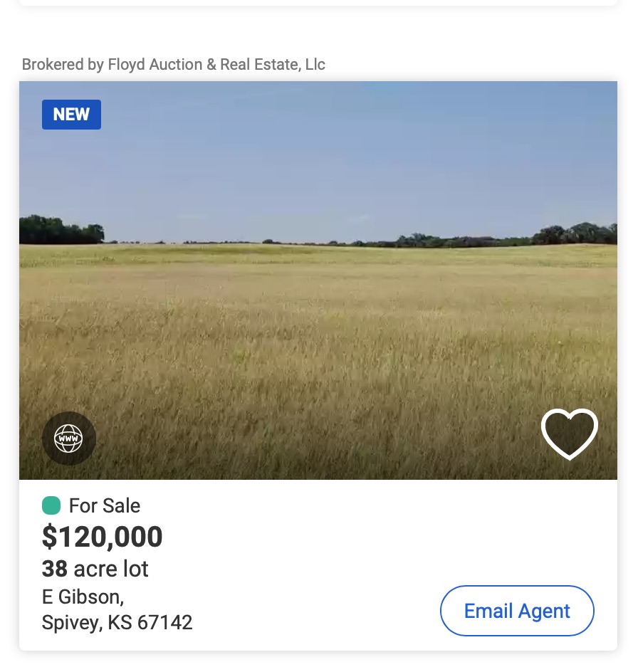
Task: Click the $120,000 listing price
Action: [x=103, y=537]
